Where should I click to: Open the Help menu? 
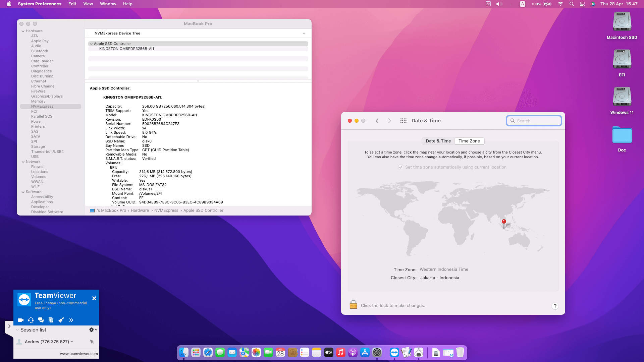pyautogui.click(x=128, y=4)
